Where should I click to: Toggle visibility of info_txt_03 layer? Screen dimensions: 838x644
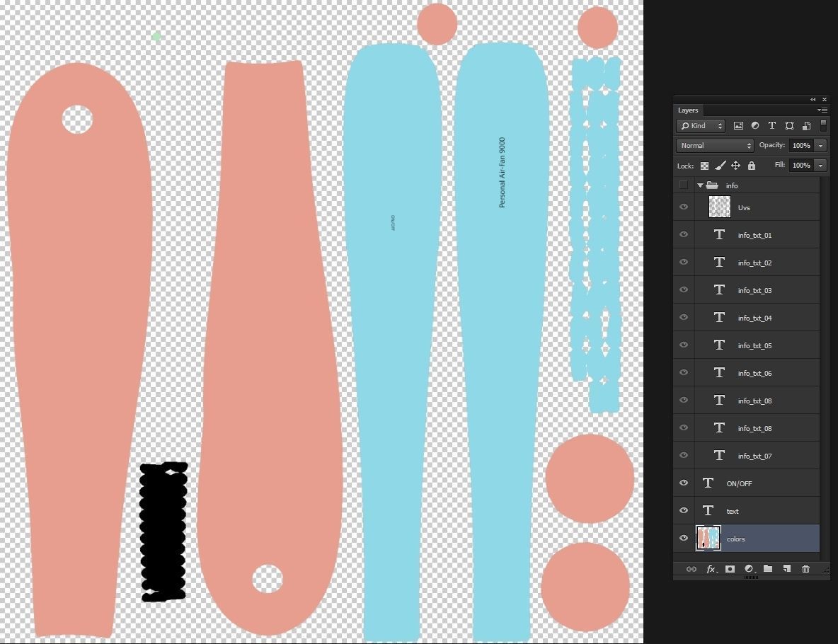coord(684,289)
